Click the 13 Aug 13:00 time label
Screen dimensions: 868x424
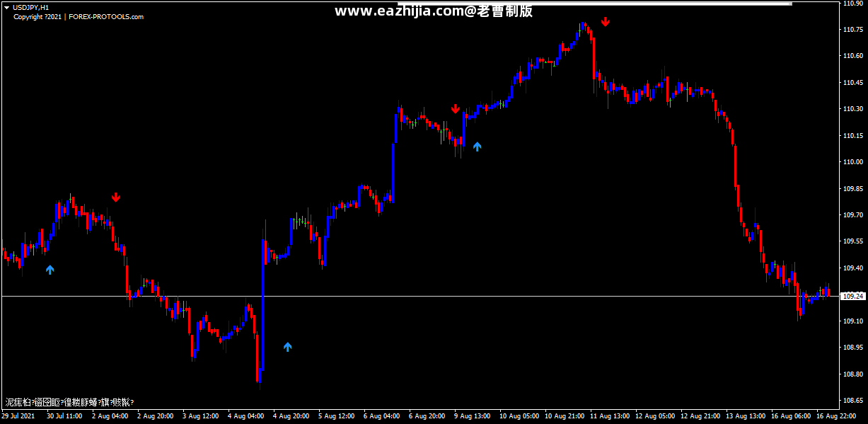[746, 416]
